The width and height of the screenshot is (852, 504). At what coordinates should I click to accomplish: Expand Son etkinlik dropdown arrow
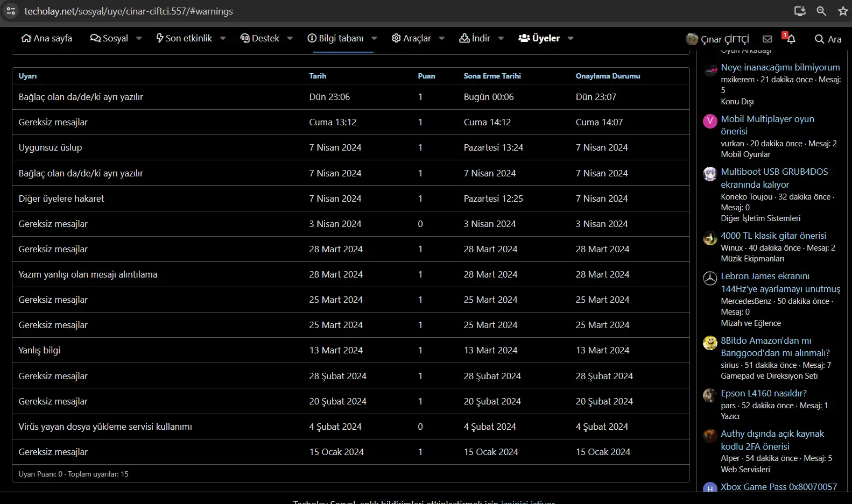(223, 38)
